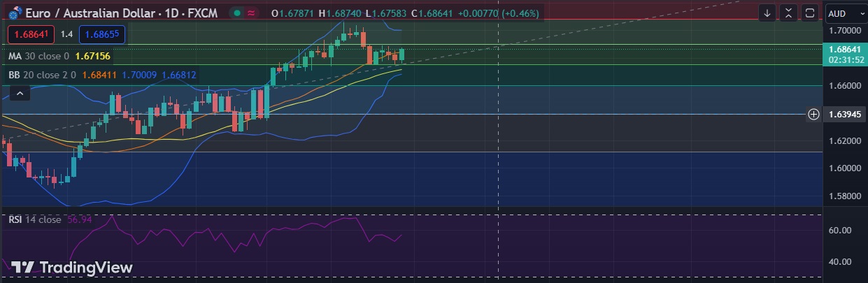868x283 pixels.
Task: Click the 1.66000 price scale label
Action: pos(844,86)
